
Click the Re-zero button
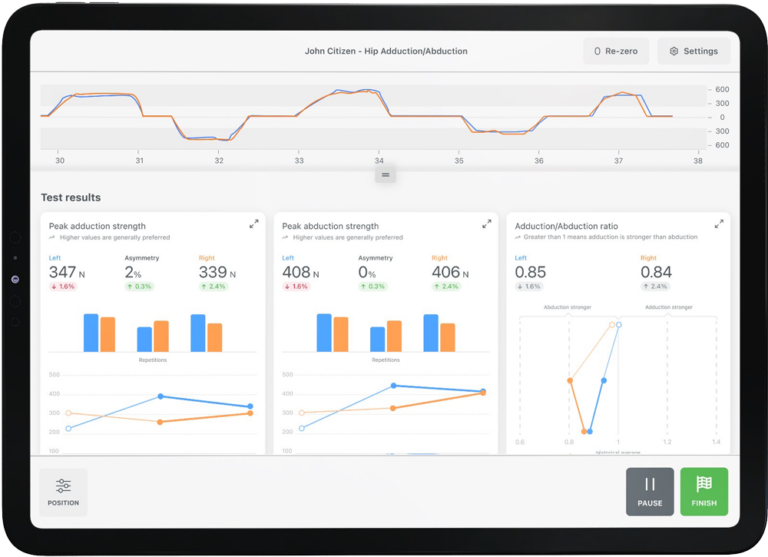(616, 51)
